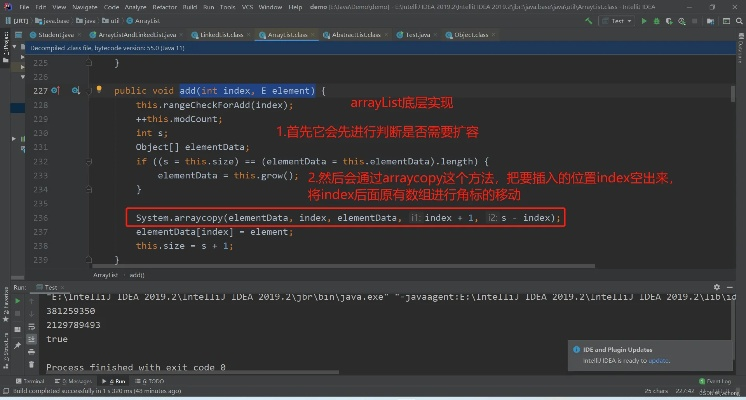Click the editor horizontal scrollbar

[344, 266]
